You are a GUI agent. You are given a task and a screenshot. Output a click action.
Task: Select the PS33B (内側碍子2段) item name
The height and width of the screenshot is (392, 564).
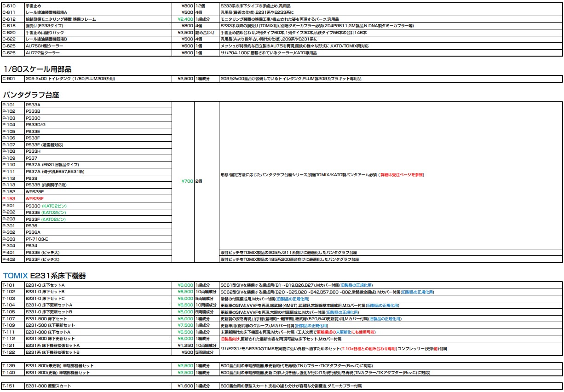tap(46, 185)
